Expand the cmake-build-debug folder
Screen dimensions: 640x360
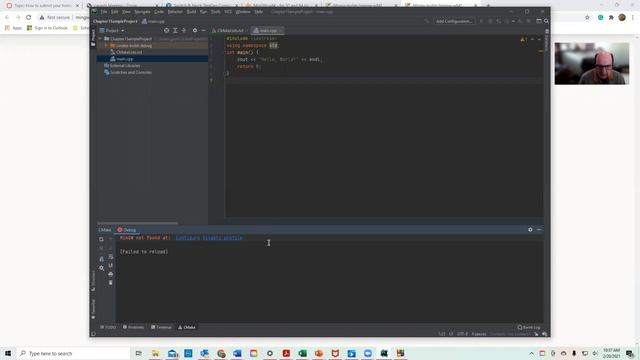click(106, 46)
